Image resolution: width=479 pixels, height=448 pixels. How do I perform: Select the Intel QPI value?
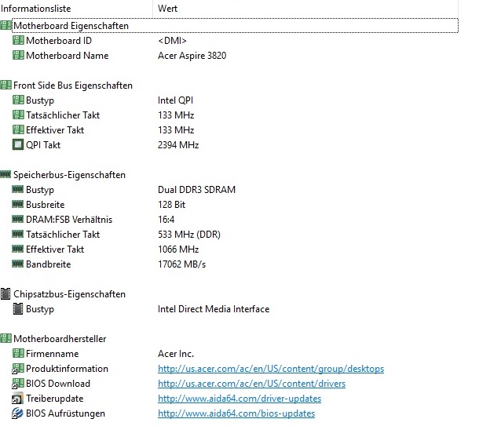(x=175, y=100)
